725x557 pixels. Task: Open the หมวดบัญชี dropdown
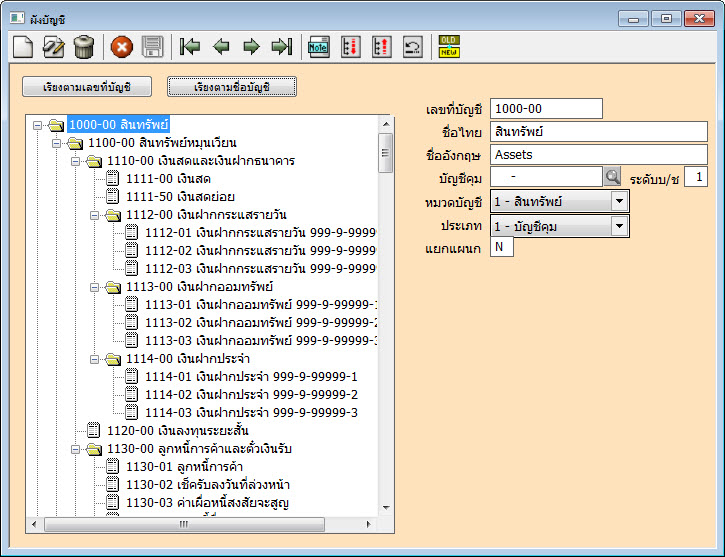pyautogui.click(x=619, y=202)
